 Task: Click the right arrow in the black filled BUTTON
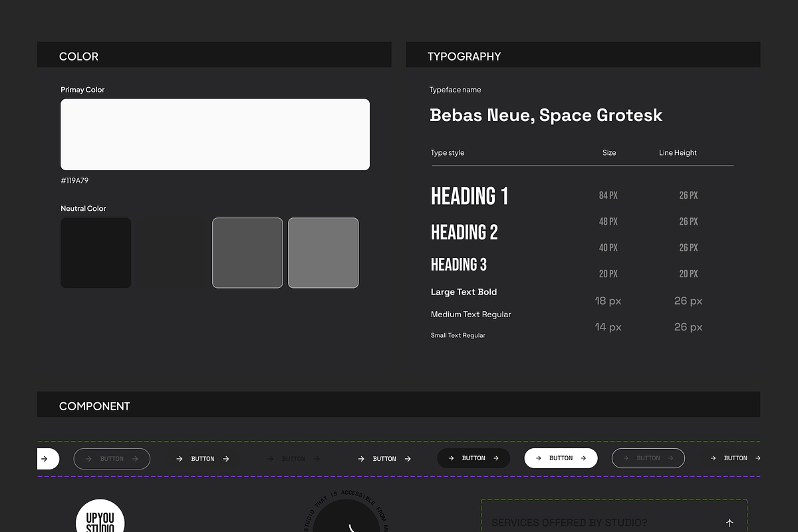pyautogui.click(x=496, y=458)
